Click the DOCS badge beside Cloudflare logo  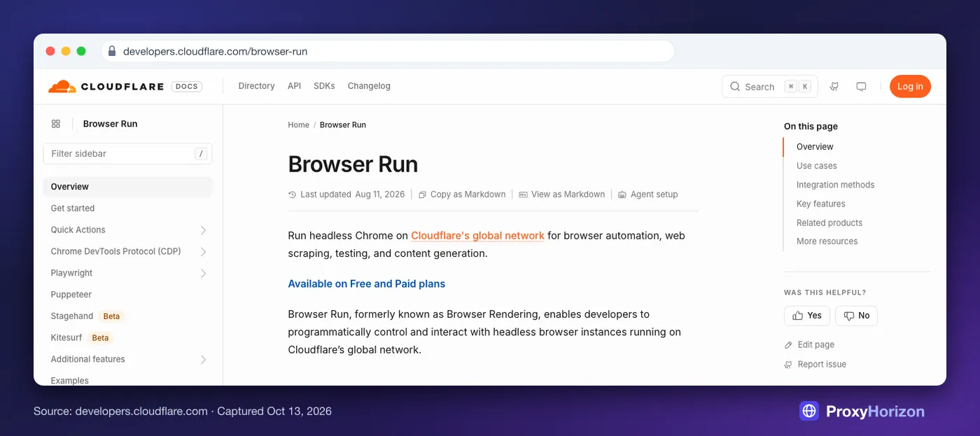[187, 87]
